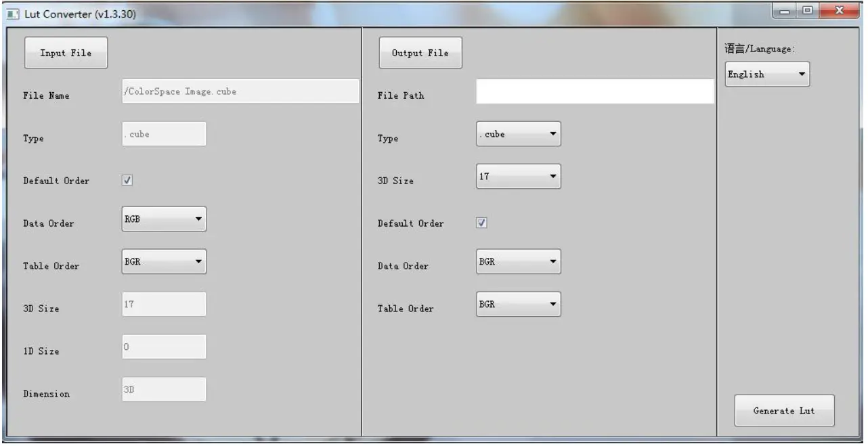Click the input File Name field
This screenshot has height=446, width=868.
coord(240,91)
